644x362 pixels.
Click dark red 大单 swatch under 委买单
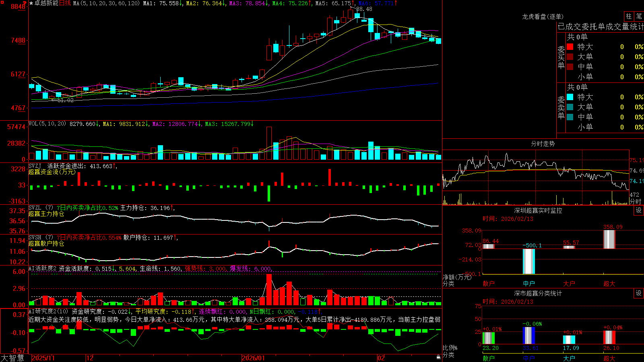pos(570,57)
